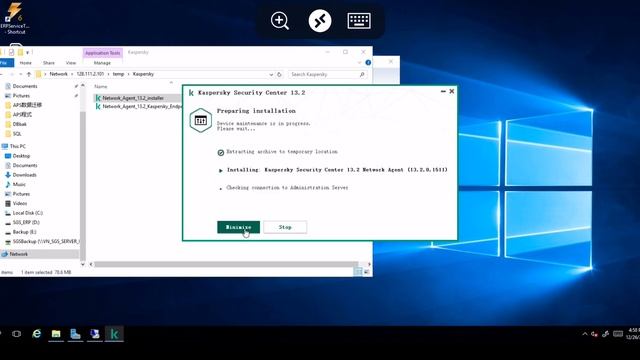Click the Stop button in the Kaspersky installer
Image resolution: width=640 pixels, height=360 pixels.
pos(285,227)
